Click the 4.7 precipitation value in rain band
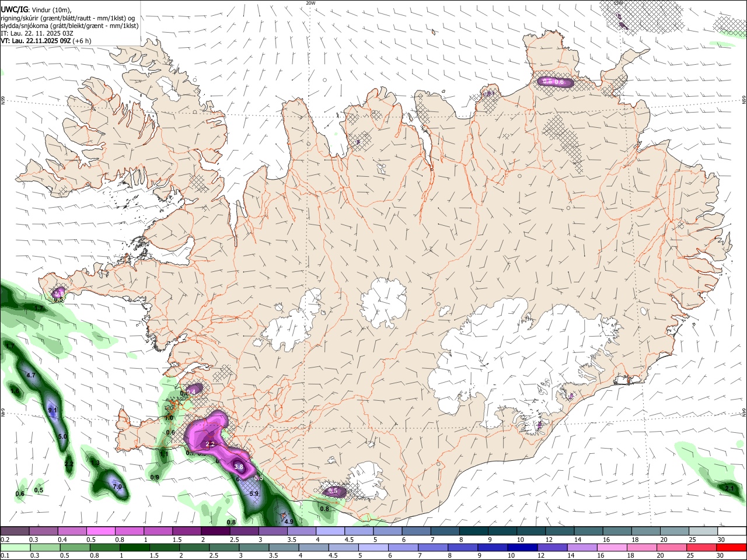The height and width of the screenshot is (560, 747). coord(32,375)
